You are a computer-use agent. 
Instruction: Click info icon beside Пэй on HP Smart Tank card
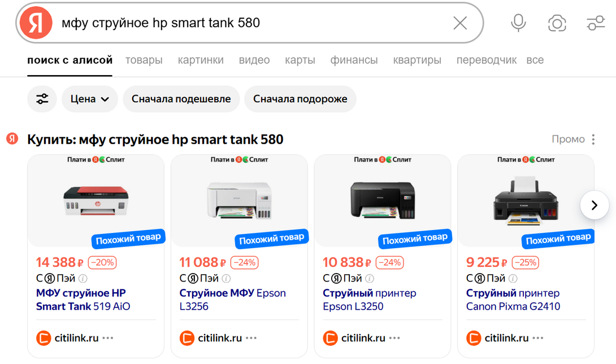(83, 279)
